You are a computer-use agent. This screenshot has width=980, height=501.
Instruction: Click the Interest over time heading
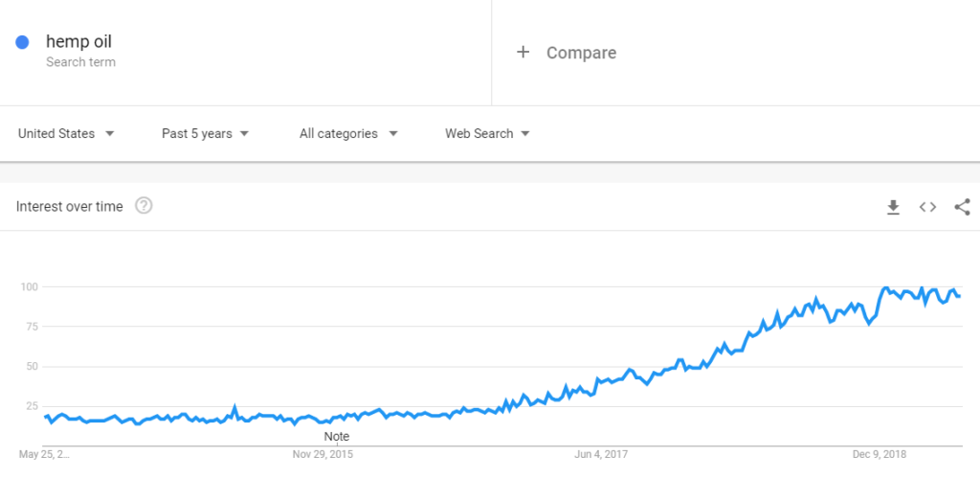70,206
